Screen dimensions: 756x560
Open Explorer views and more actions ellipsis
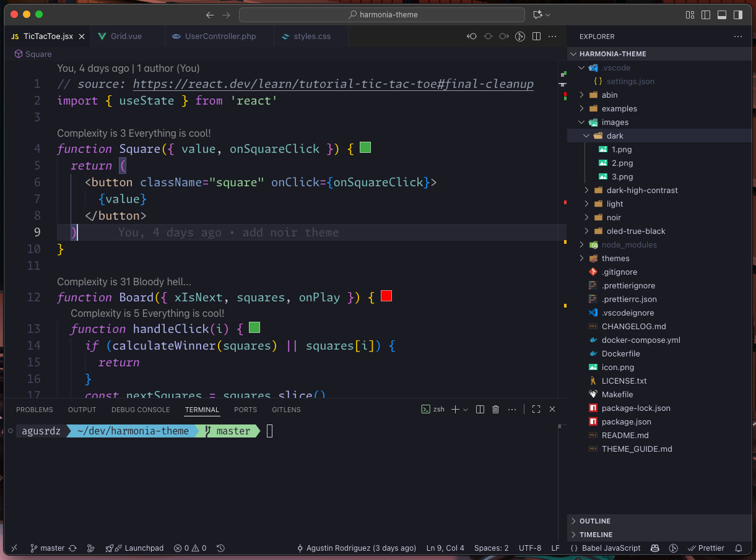click(737, 37)
